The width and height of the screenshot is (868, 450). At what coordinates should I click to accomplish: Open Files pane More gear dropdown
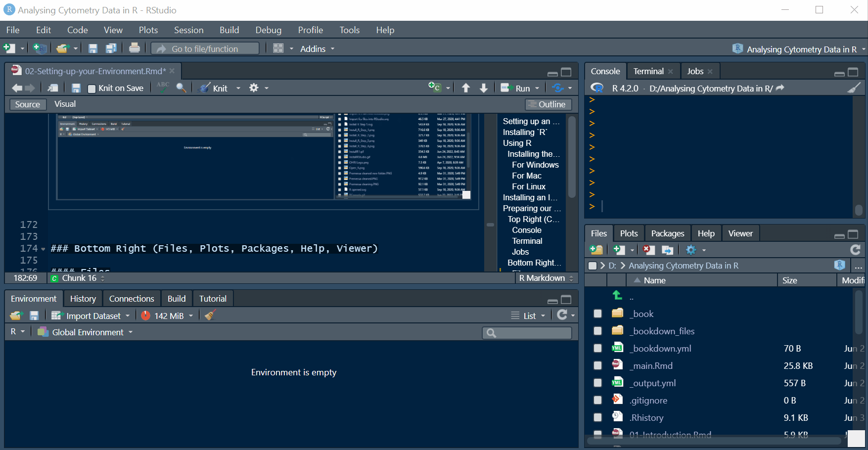695,250
